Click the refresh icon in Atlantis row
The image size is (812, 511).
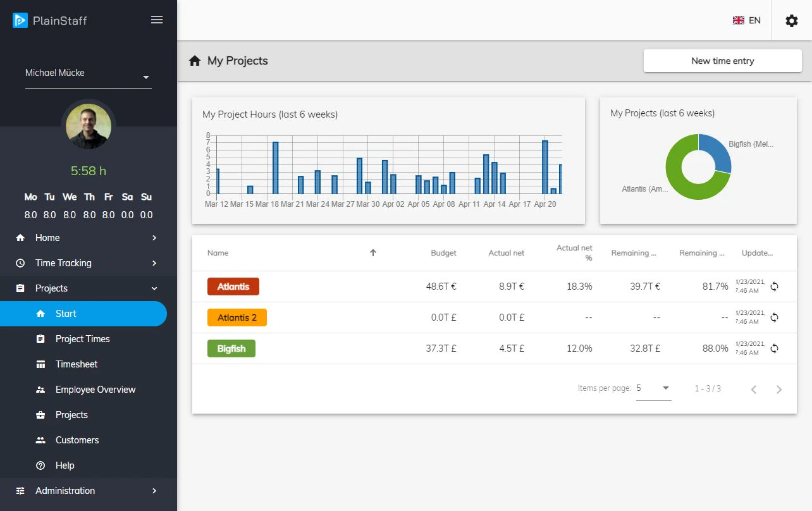774,286
